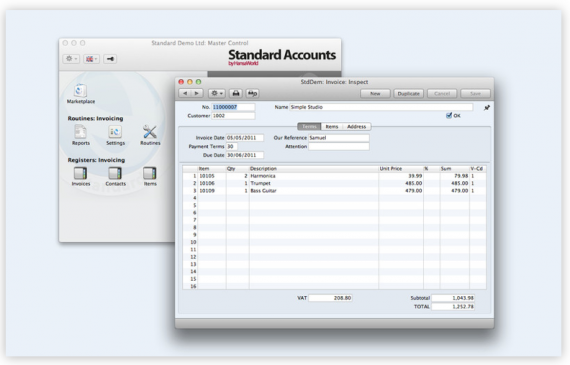Click the Qty column header
570x365 pixels.
click(237, 169)
